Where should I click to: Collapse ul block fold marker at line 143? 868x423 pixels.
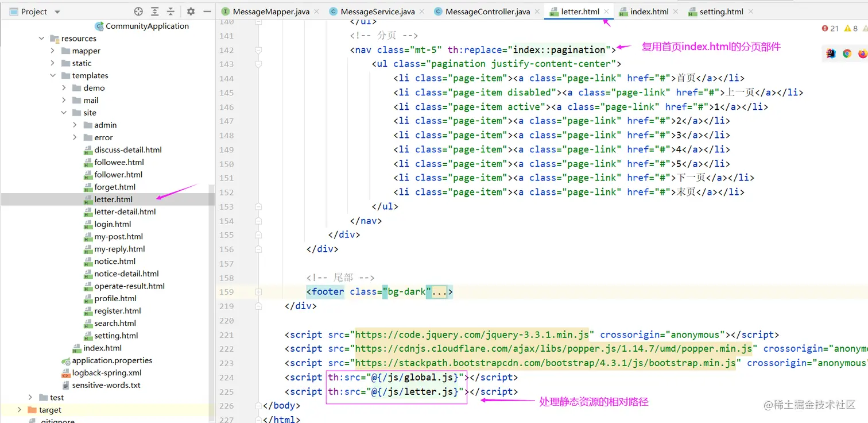click(258, 64)
